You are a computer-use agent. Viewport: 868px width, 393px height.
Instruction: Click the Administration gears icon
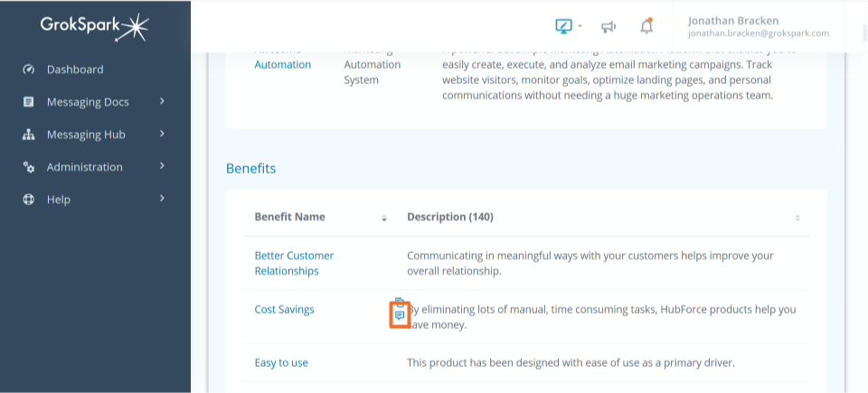[x=28, y=167]
